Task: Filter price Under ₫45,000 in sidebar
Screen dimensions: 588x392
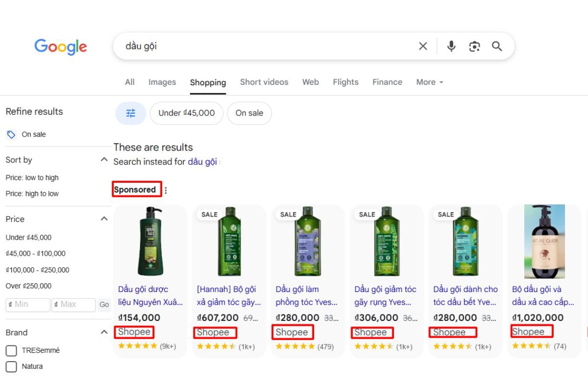Action: tap(28, 237)
